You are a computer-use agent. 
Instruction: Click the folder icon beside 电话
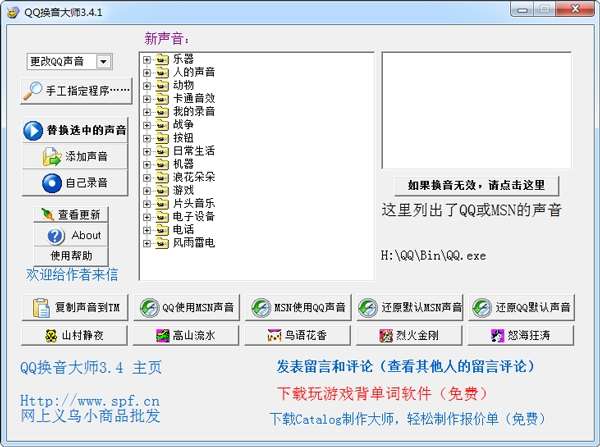pos(162,230)
